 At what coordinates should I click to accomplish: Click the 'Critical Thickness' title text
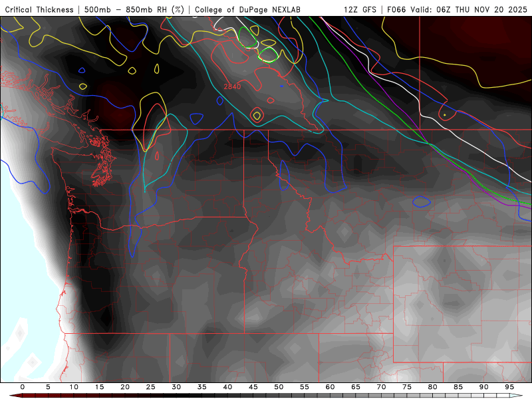click(39, 9)
